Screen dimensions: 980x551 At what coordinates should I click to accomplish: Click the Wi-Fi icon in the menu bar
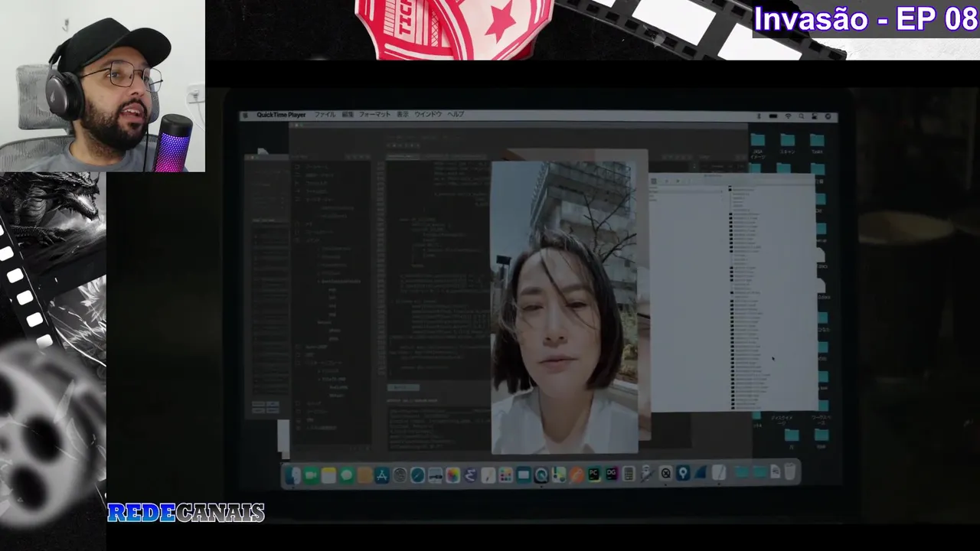coord(788,116)
